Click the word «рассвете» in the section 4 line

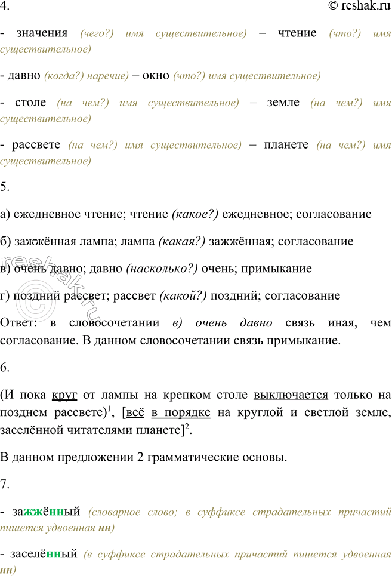[x=36, y=144]
